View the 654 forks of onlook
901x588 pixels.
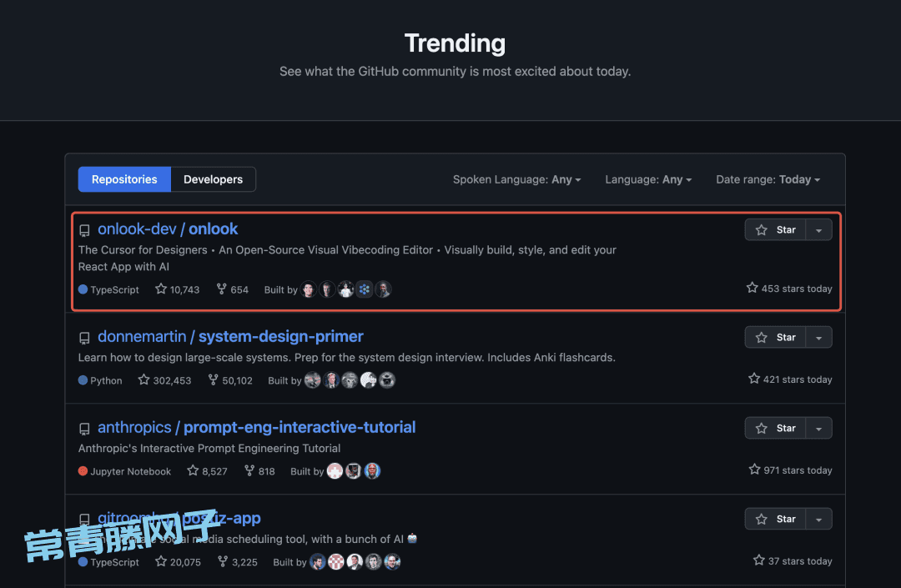click(x=233, y=289)
